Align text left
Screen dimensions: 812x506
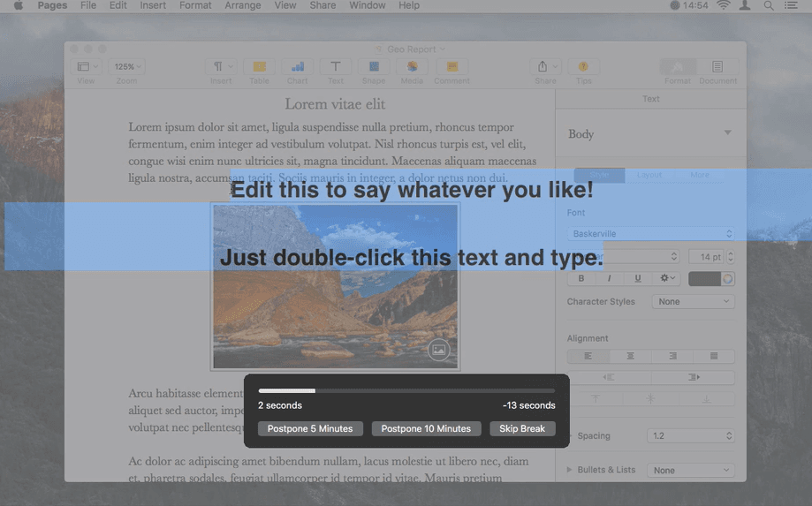[x=588, y=356]
